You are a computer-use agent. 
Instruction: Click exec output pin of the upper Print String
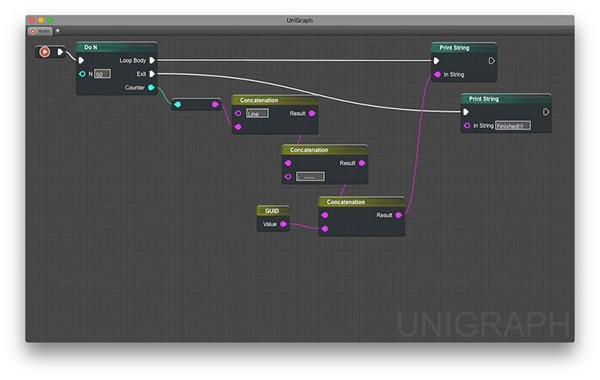point(492,61)
